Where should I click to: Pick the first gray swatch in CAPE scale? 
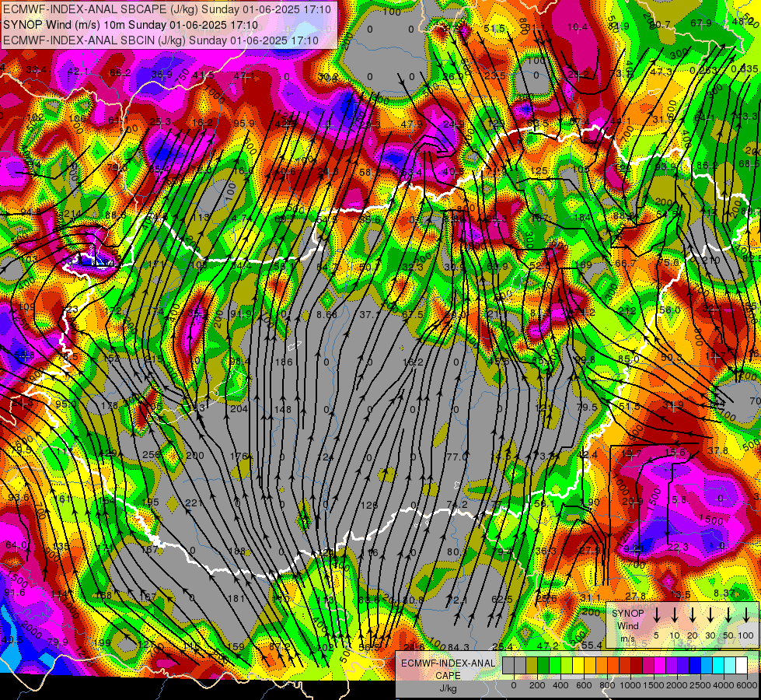coord(508,666)
